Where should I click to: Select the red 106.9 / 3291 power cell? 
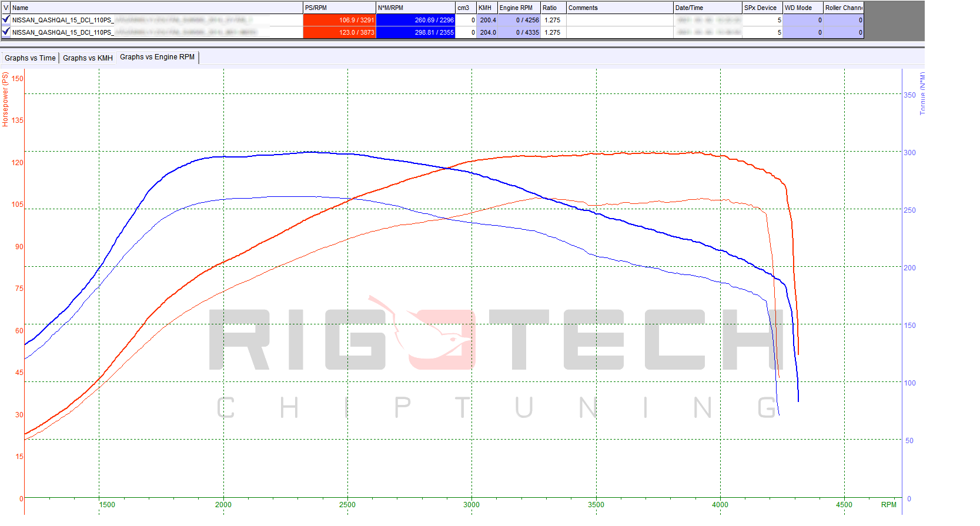(339, 20)
